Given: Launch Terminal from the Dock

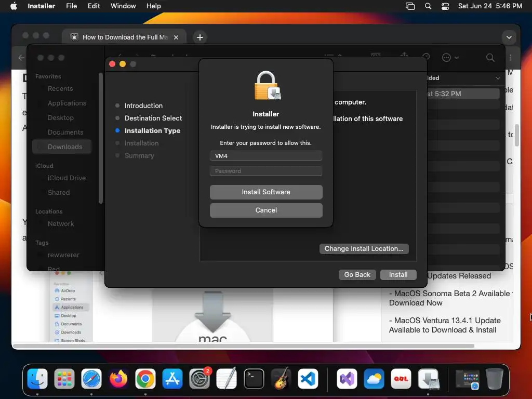Looking at the screenshot, I should 254,378.
